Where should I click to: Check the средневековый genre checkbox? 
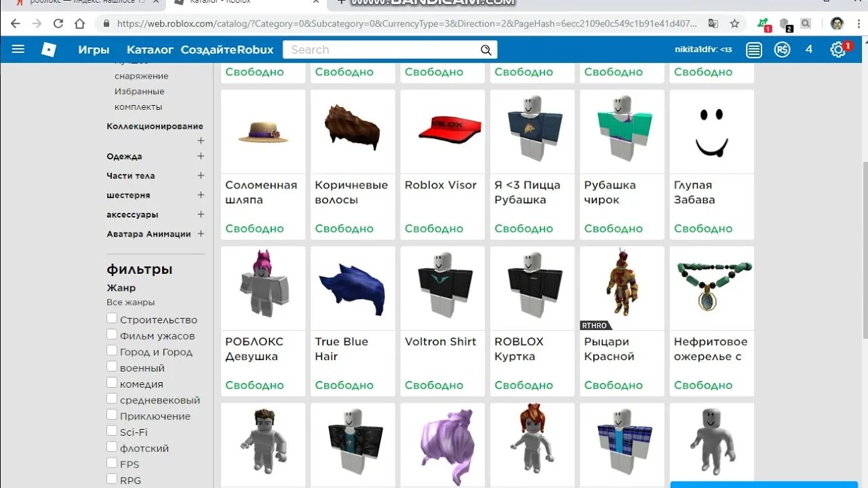point(112,399)
